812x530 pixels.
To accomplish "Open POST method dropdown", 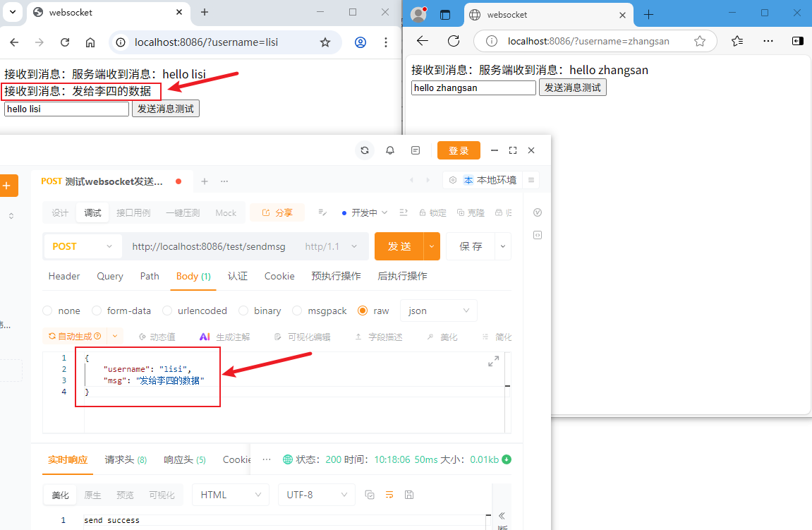I will tap(83, 246).
